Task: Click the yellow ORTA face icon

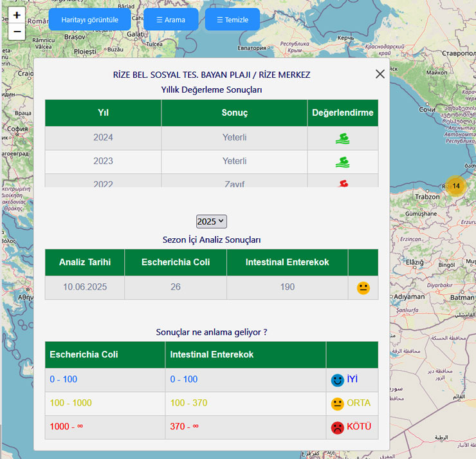Action: [337, 404]
